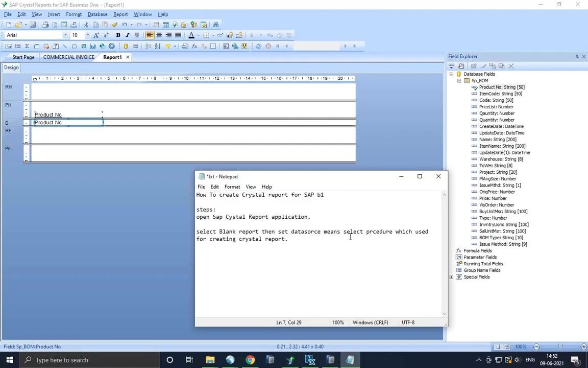The image size is (588, 368).
Task: Open the Undo history dropdown arrow
Action: click(x=131, y=25)
